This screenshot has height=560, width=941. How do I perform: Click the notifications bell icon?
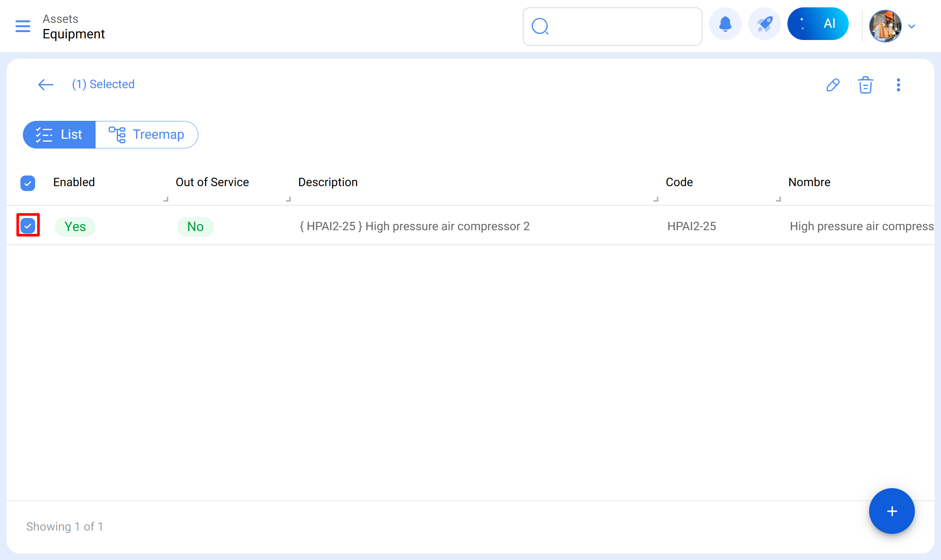click(x=725, y=24)
